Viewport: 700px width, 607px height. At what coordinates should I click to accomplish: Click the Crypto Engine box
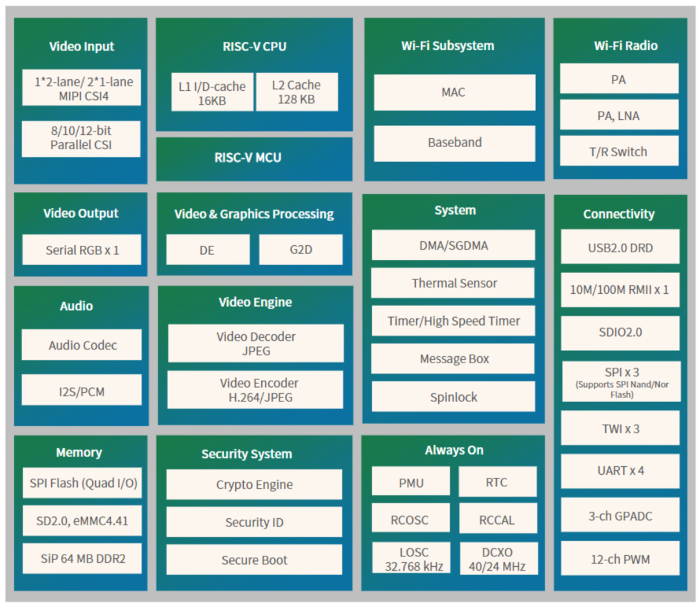tap(254, 484)
